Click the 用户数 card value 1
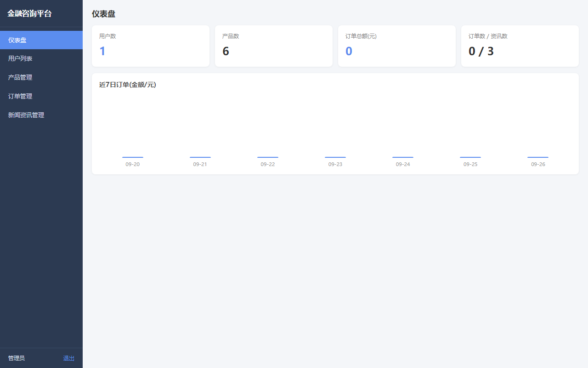This screenshot has height=368, width=588. pos(102,51)
